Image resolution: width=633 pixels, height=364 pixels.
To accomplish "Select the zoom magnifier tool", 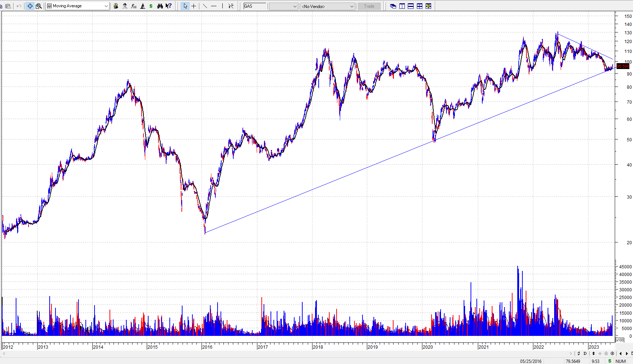I will [38, 6].
